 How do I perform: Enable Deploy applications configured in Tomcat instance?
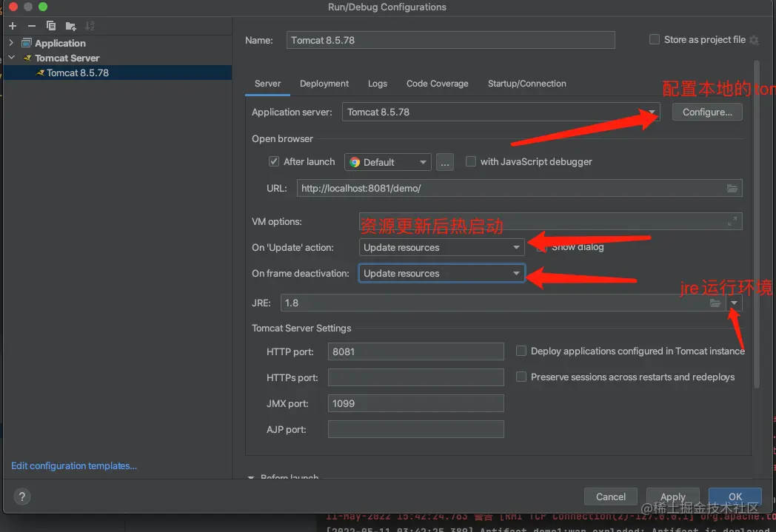(521, 351)
